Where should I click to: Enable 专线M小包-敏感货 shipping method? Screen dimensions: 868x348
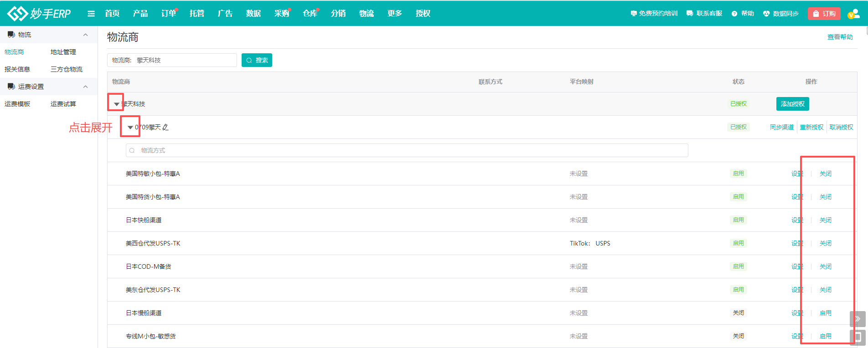click(x=825, y=336)
